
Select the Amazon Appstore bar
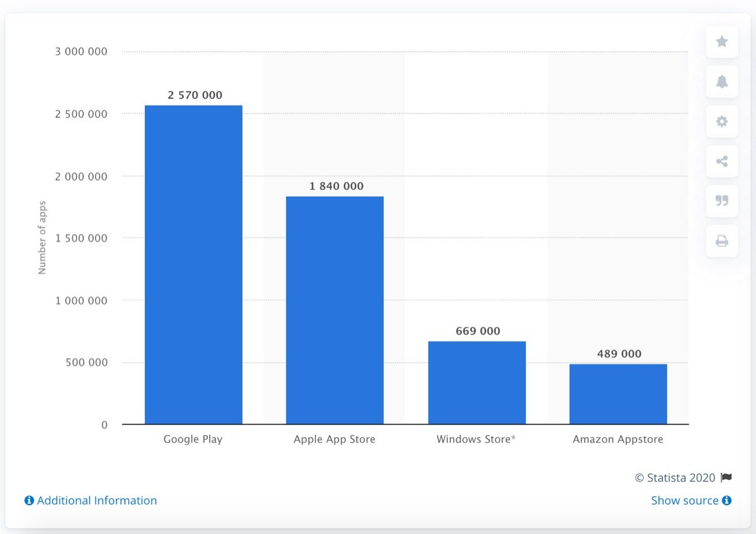tap(618, 394)
